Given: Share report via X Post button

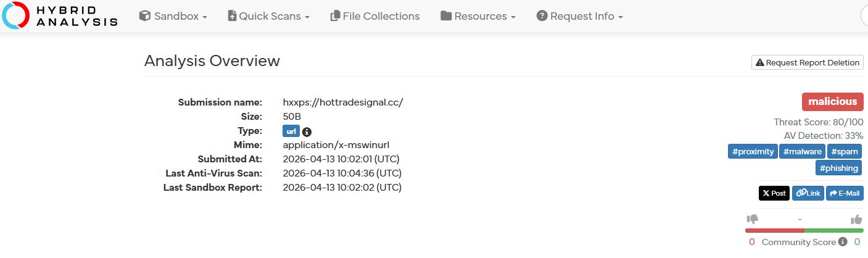Looking at the screenshot, I should click(x=774, y=193).
